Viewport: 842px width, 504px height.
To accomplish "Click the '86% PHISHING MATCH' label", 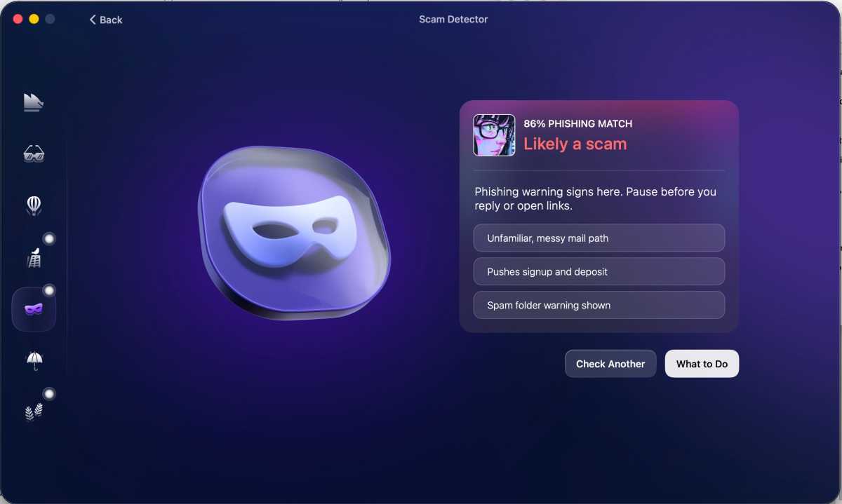I will (x=578, y=123).
